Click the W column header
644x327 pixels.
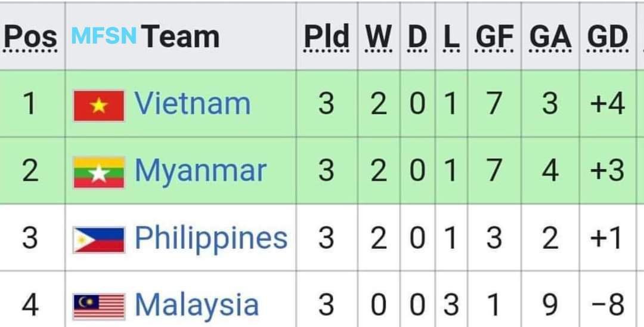(378, 37)
